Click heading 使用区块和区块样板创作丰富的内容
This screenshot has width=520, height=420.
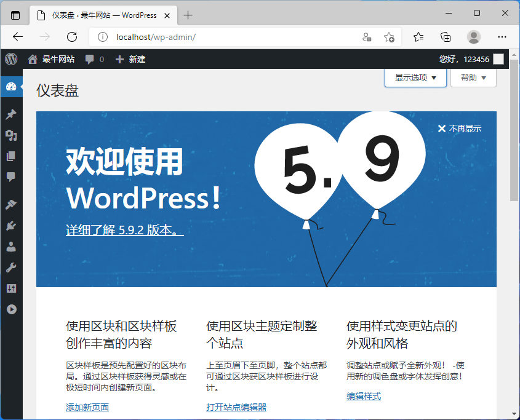[x=121, y=335]
